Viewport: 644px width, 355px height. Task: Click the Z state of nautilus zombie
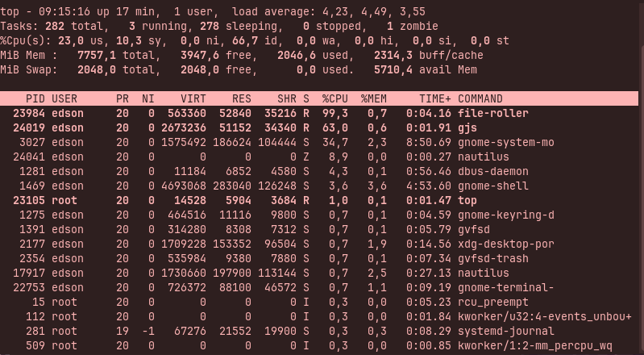pyautogui.click(x=306, y=157)
